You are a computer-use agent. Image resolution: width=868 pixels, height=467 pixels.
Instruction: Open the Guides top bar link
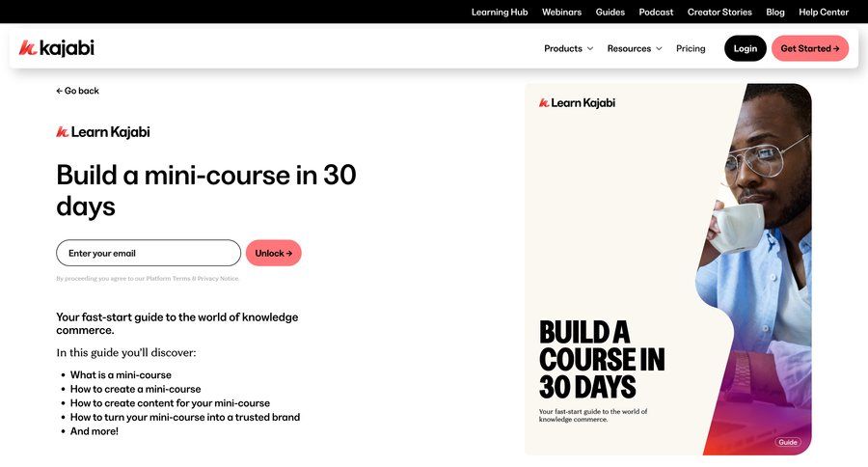(610, 13)
